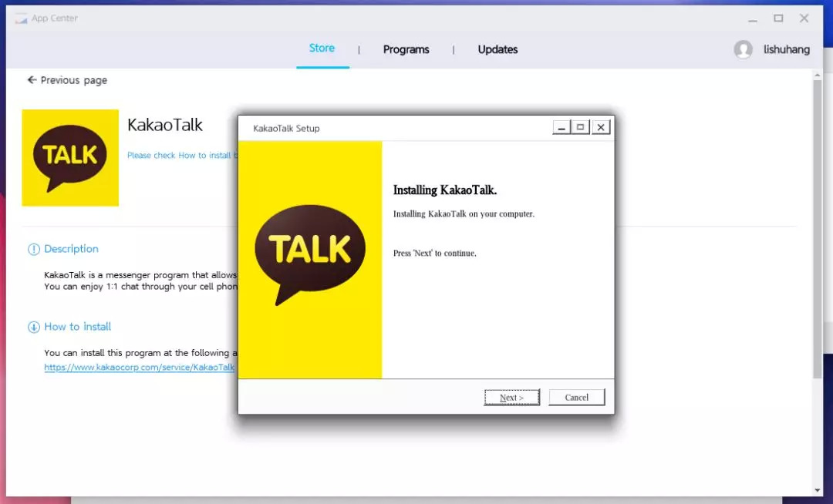
Task: Click the user profile avatar icon
Action: click(x=743, y=49)
